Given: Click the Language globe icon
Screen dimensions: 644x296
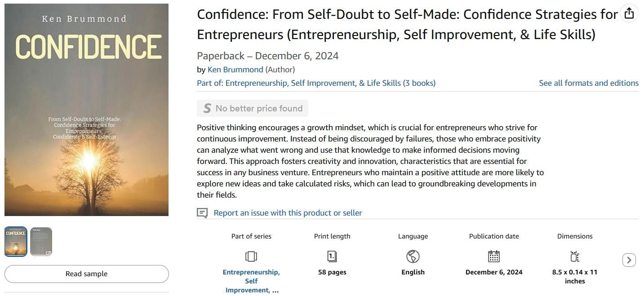Looking at the screenshot, I should (x=413, y=256).
